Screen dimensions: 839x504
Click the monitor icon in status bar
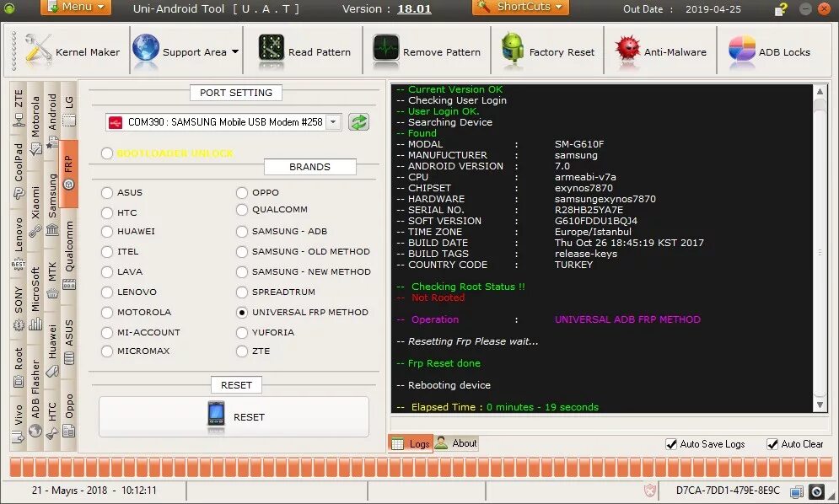tap(797, 491)
